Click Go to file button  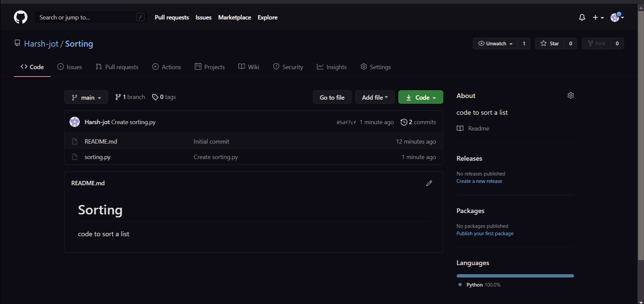332,97
